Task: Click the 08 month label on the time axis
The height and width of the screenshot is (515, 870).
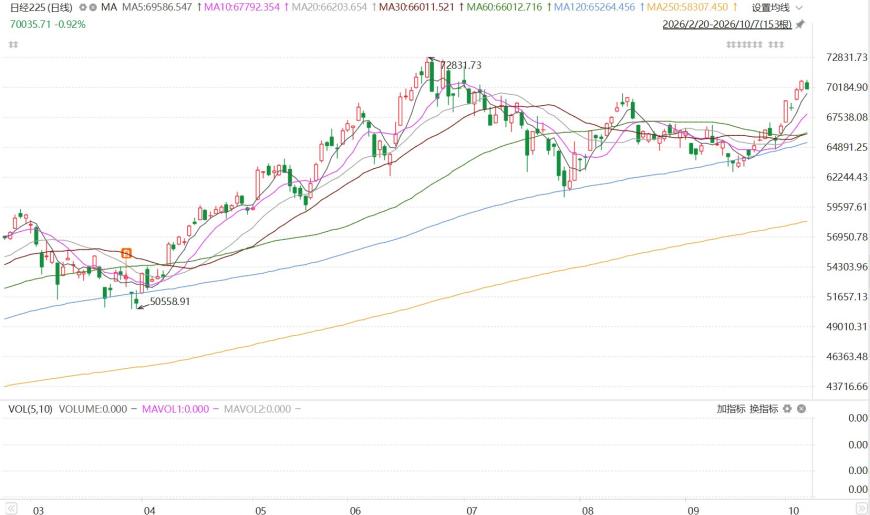Action: [587, 510]
